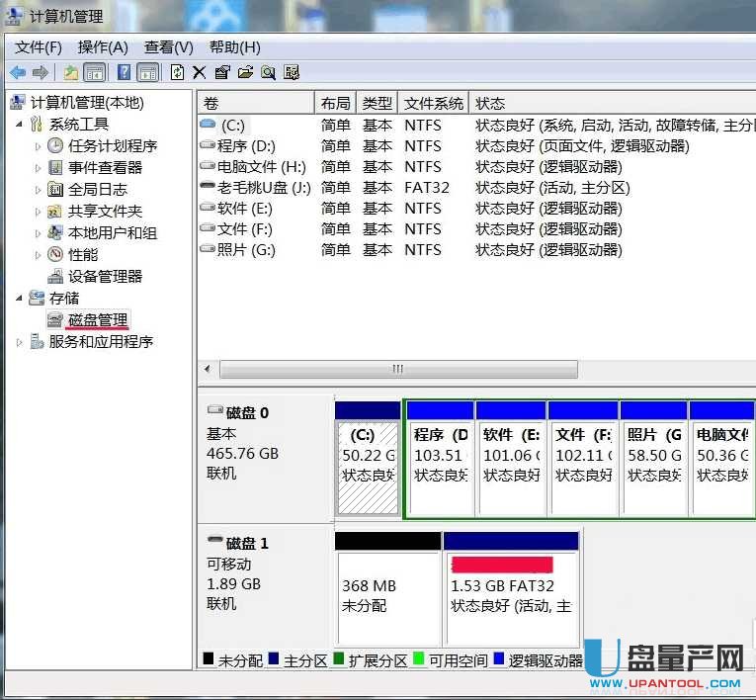This screenshot has width=756, height=700.
Task: Click the black X delete toolbar icon
Action: (x=199, y=72)
